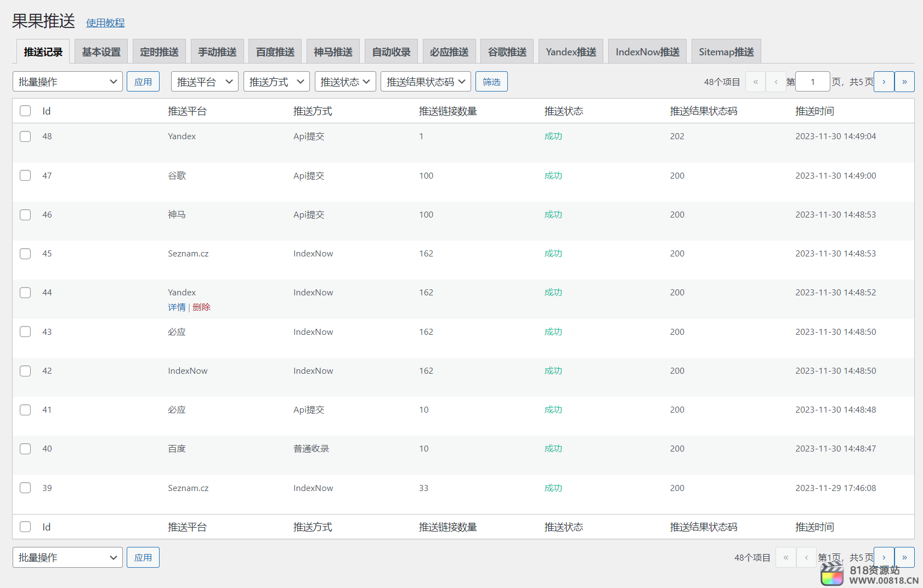The image size is (923, 588).
Task: Open the bottom 批量操作 dropdown
Action: [67, 557]
